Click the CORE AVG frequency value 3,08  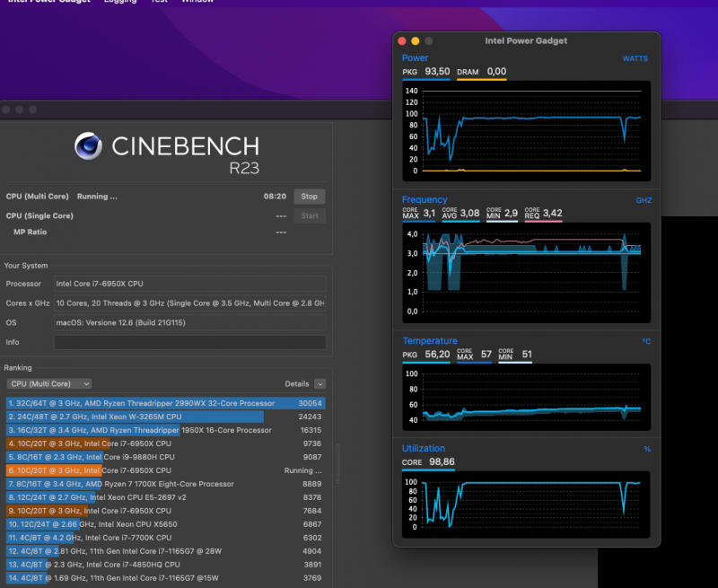coord(469,213)
